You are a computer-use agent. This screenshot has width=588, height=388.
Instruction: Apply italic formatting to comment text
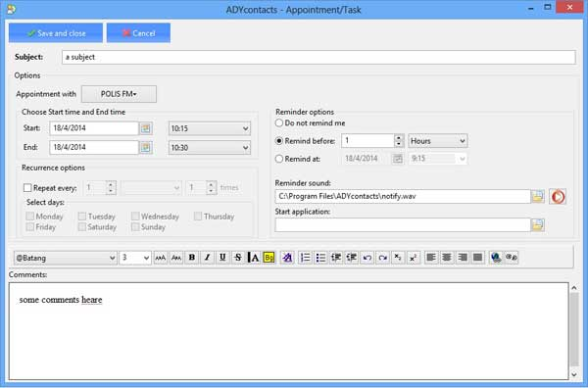click(207, 258)
